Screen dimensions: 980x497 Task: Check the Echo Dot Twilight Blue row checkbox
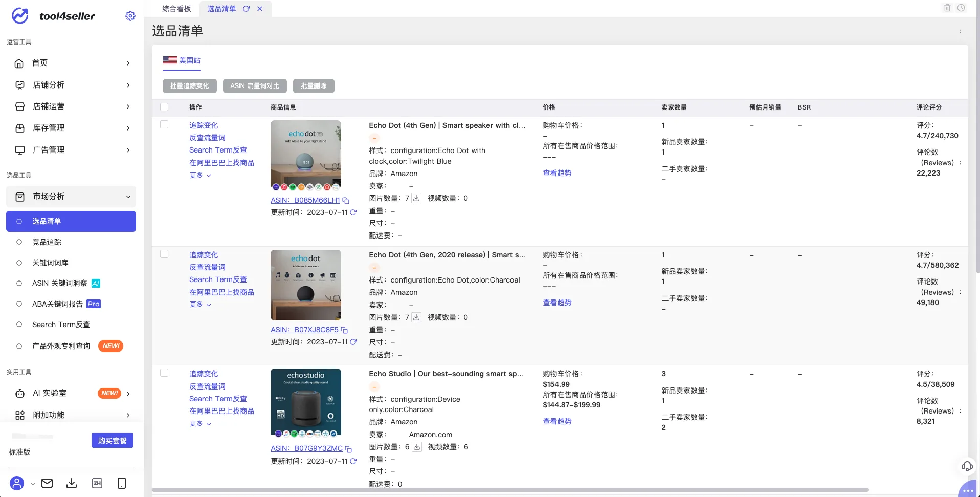coord(164,124)
